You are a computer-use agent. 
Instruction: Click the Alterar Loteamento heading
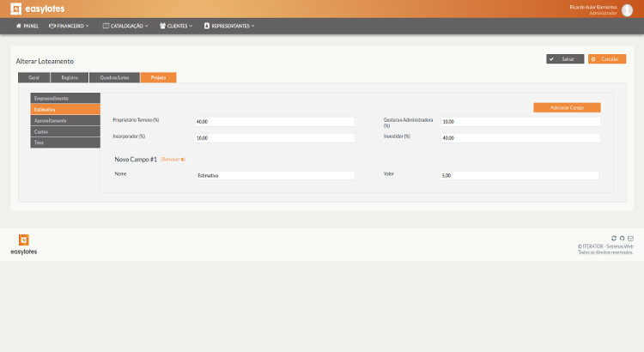tap(45, 61)
